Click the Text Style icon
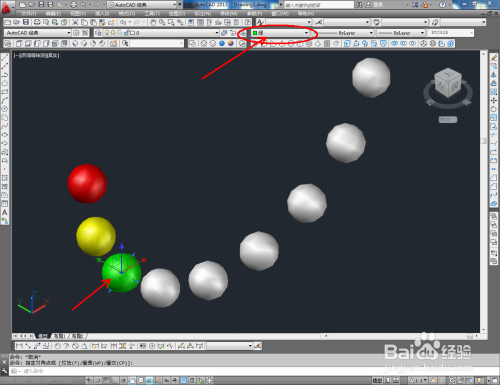The image size is (500, 385). click(x=260, y=22)
